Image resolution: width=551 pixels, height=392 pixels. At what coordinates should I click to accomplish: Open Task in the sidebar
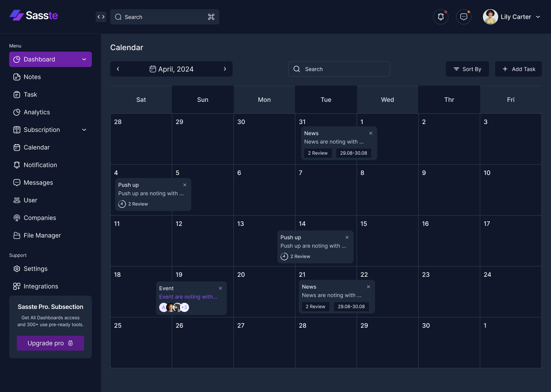pos(51,95)
